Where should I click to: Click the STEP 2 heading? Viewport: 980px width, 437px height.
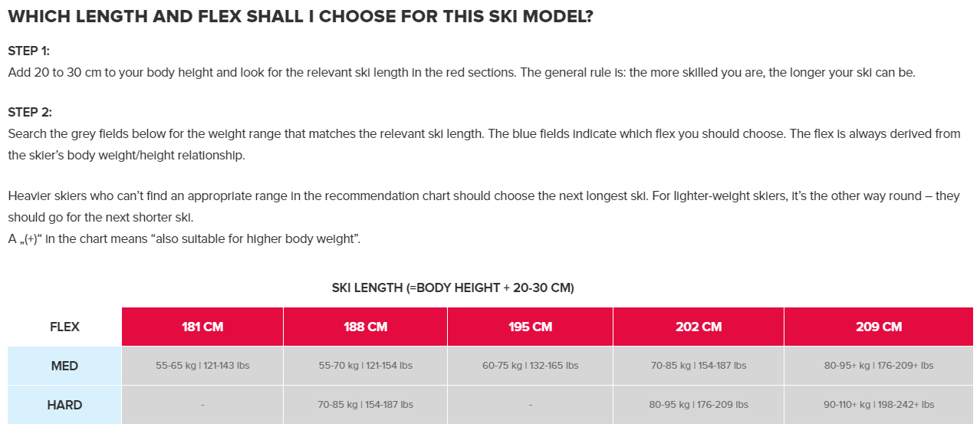tap(29, 112)
